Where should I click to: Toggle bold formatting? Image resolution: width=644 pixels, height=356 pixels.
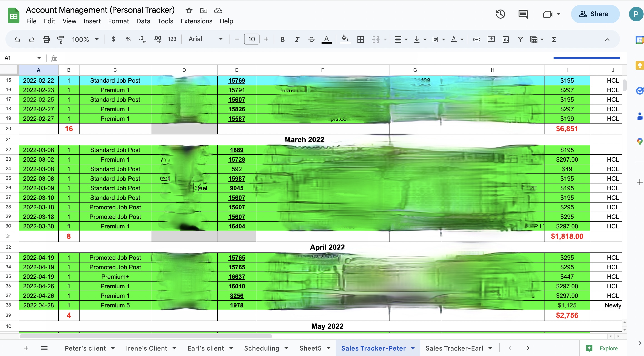pos(282,40)
